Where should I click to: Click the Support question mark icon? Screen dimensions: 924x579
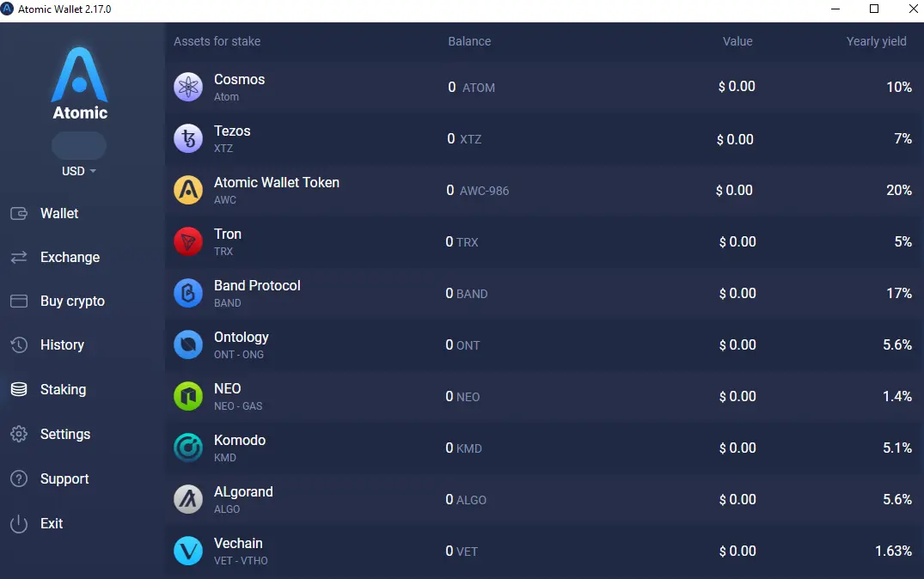pyautogui.click(x=19, y=478)
